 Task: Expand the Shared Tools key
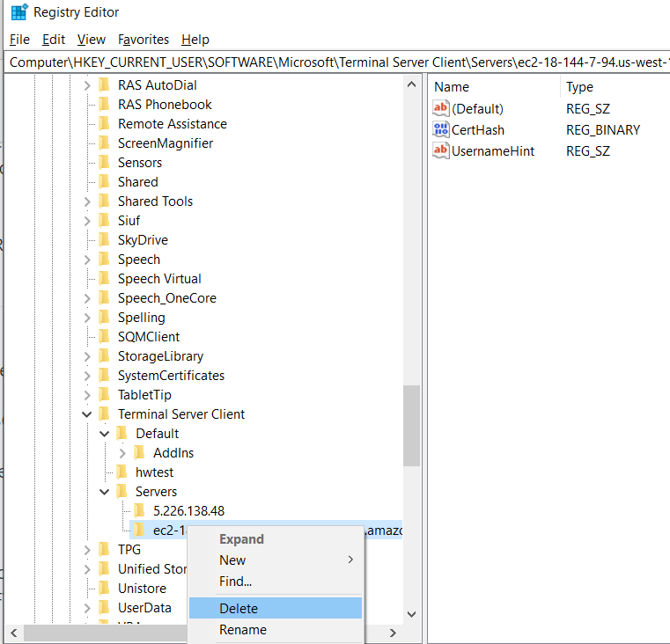[87, 201]
